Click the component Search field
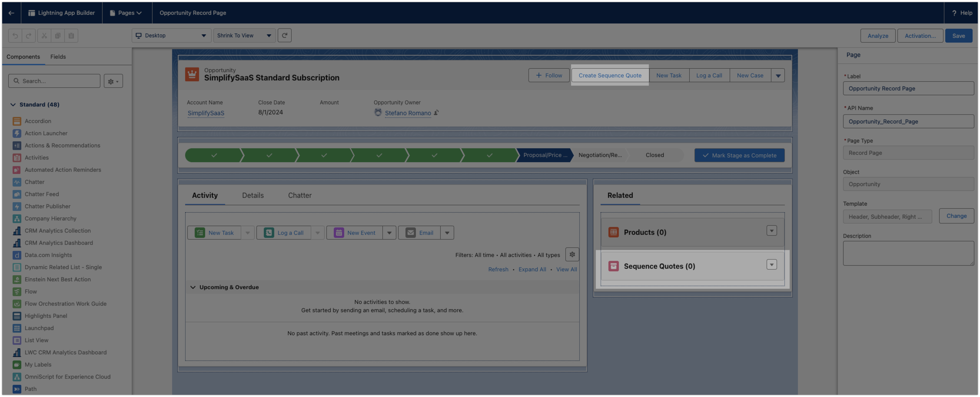This screenshot has height=397, width=980. tap(54, 81)
